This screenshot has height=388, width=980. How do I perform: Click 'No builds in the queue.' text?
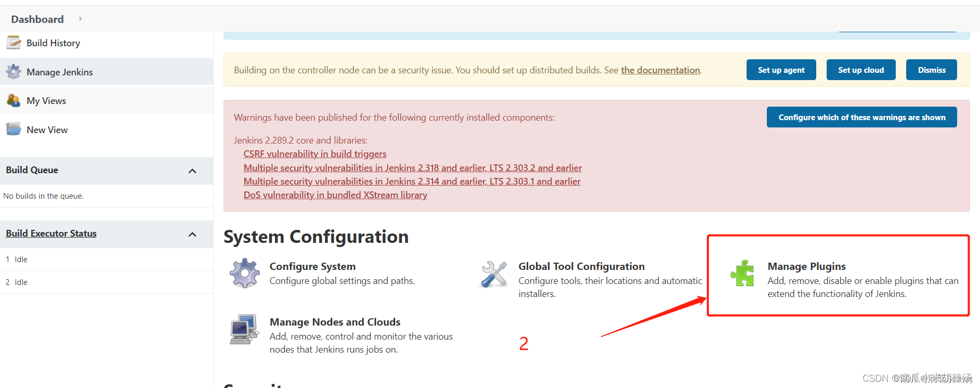(43, 196)
